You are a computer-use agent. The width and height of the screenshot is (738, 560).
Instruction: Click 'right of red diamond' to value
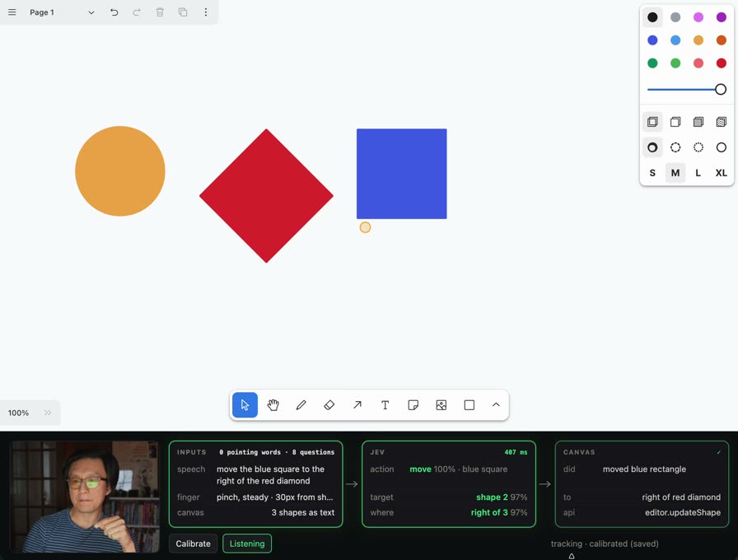point(681,497)
